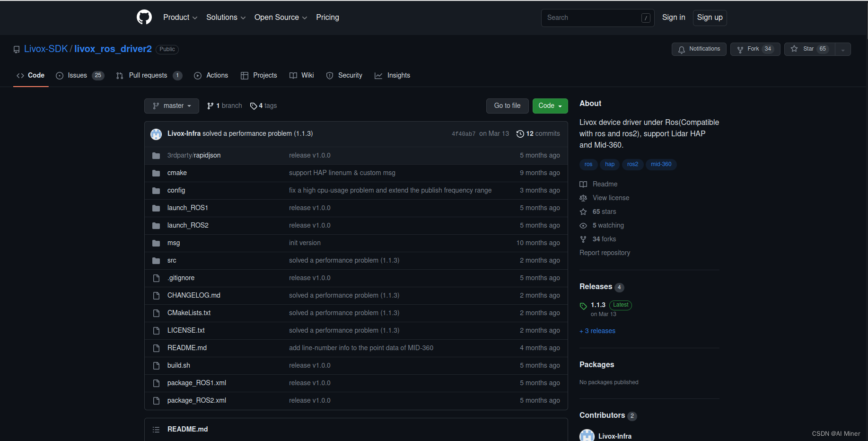Expand the Star lists dropdown arrow
This screenshot has width=868, height=441.
pos(843,49)
